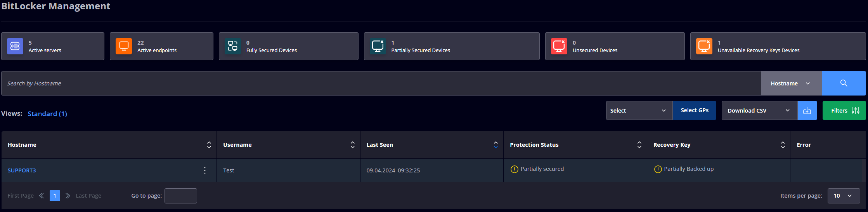Click the Unsecured Devices red icon
The width and height of the screenshot is (868, 212).
[x=559, y=46]
